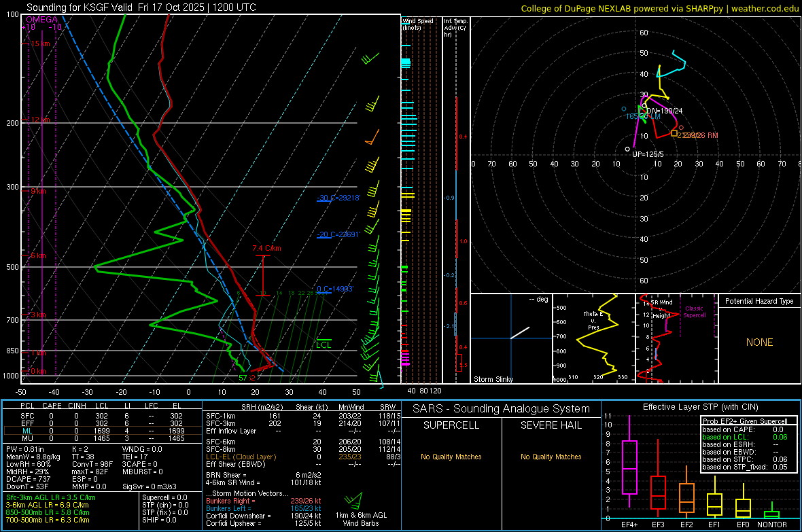Click the 'SigSvr = 0 m3/s3' value
This screenshot has width=802, height=532.
(x=150, y=486)
